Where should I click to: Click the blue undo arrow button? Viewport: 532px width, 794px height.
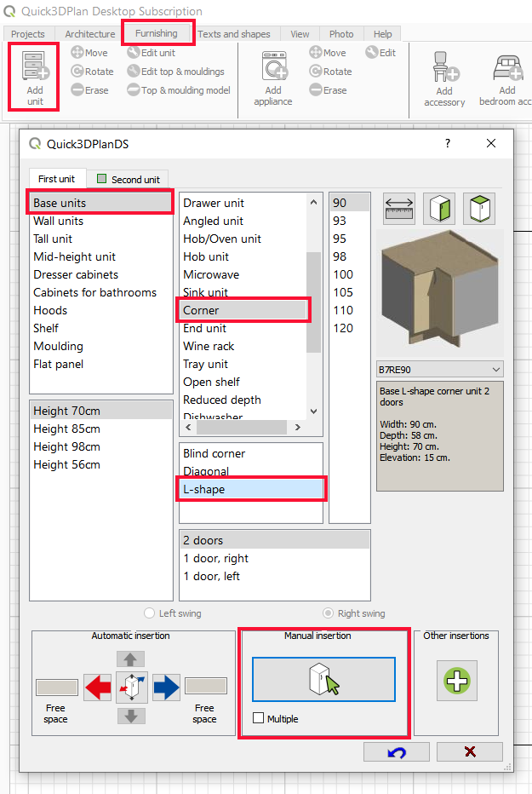396,752
